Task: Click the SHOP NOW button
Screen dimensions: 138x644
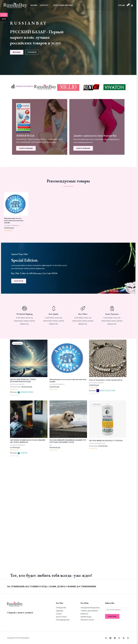Action: point(19,281)
